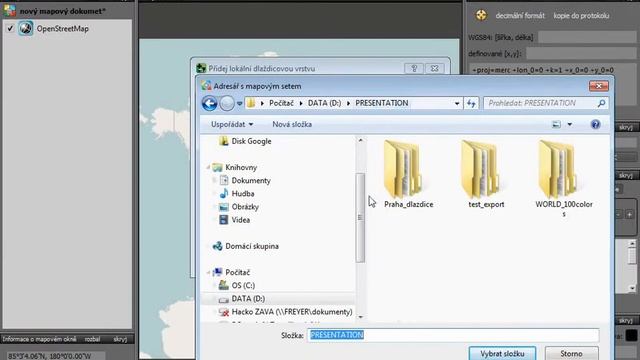
Task: Click navigation pane scrollbar up arrow
Action: point(360,140)
